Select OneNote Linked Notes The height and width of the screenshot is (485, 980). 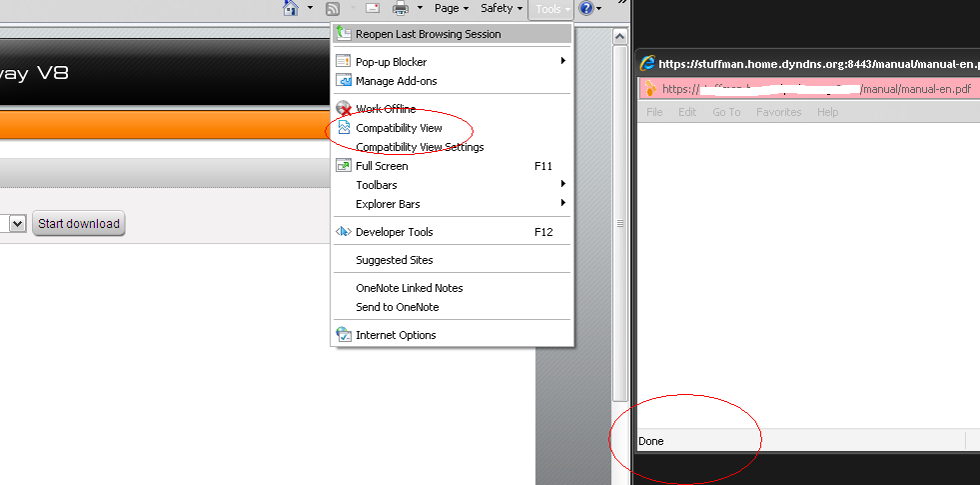click(x=452, y=288)
